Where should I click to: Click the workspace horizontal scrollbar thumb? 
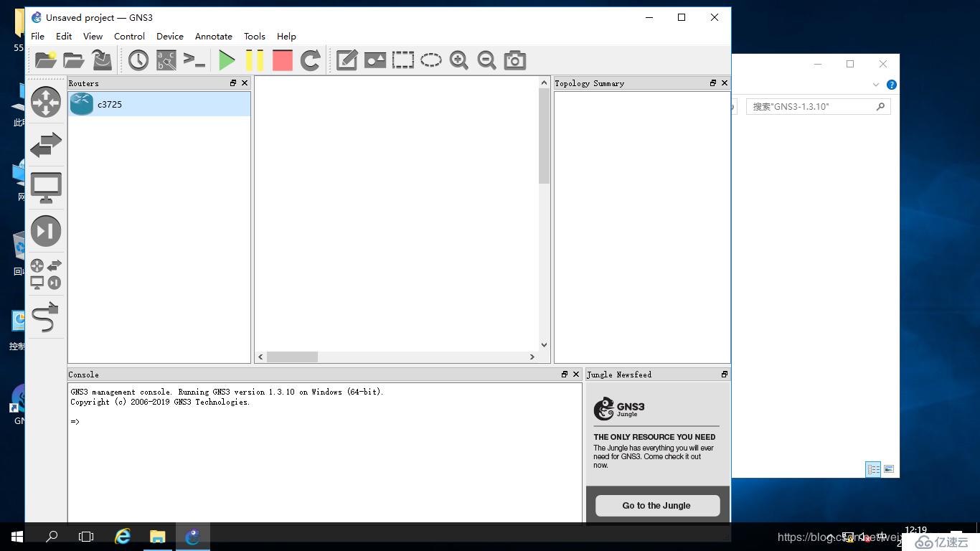[292, 357]
